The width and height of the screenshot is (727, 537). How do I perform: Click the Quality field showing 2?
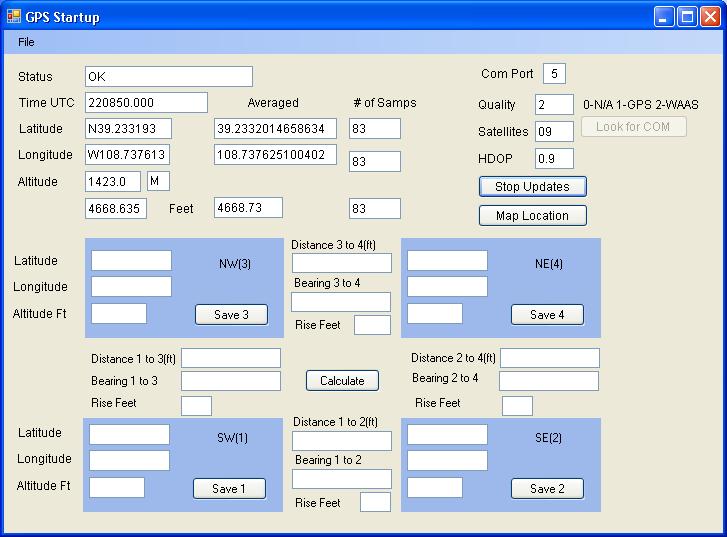(554, 104)
